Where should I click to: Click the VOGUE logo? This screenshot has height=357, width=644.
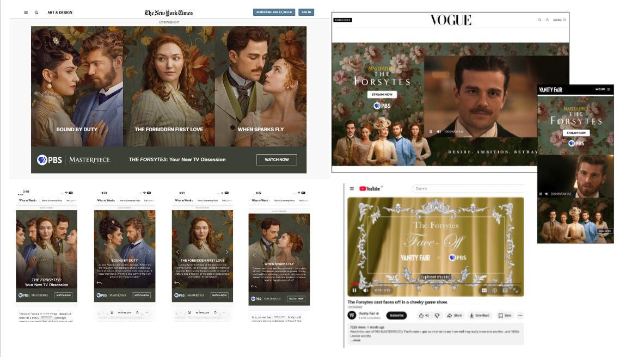click(x=451, y=20)
